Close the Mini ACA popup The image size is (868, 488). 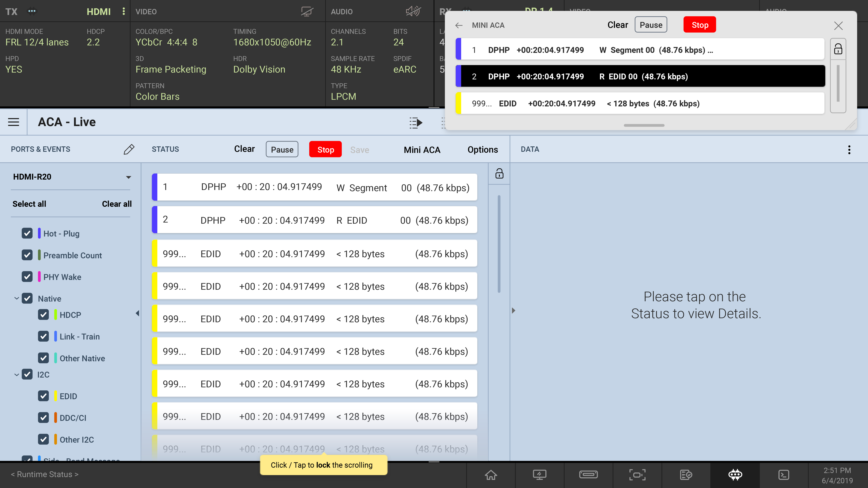coord(838,26)
